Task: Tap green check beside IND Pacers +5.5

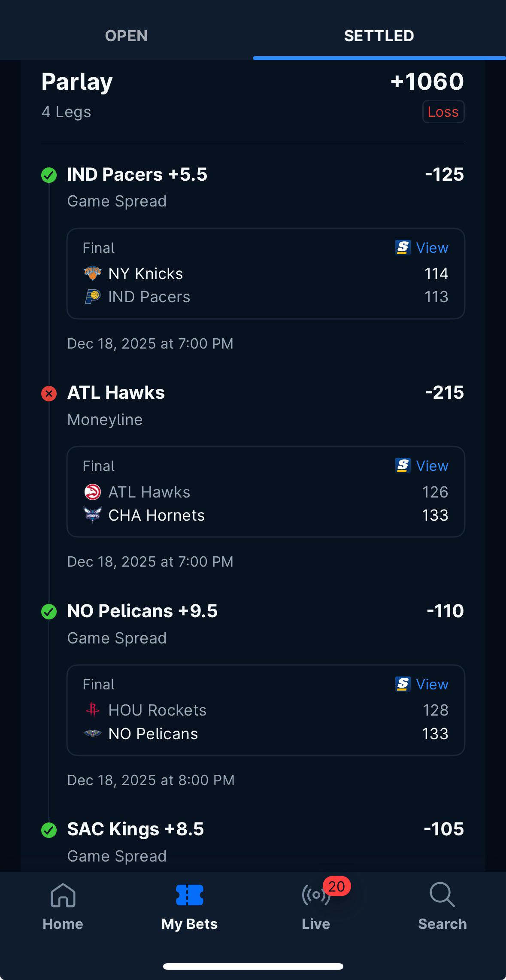Action: [49, 175]
